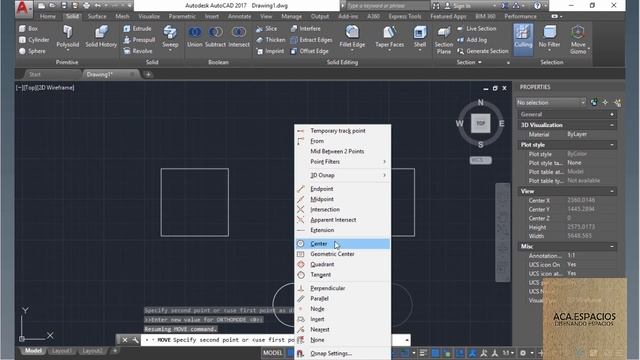
Task: Click the Presspull tool
Action: point(139,40)
